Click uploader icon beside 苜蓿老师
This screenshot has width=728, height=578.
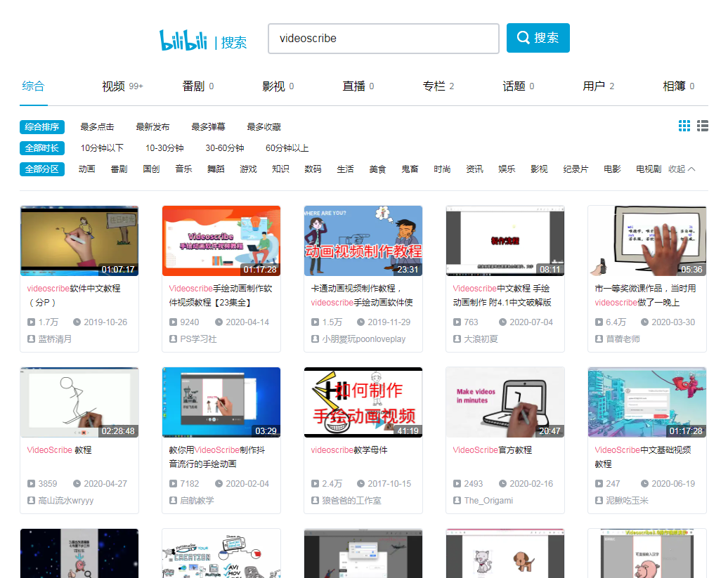(x=599, y=339)
